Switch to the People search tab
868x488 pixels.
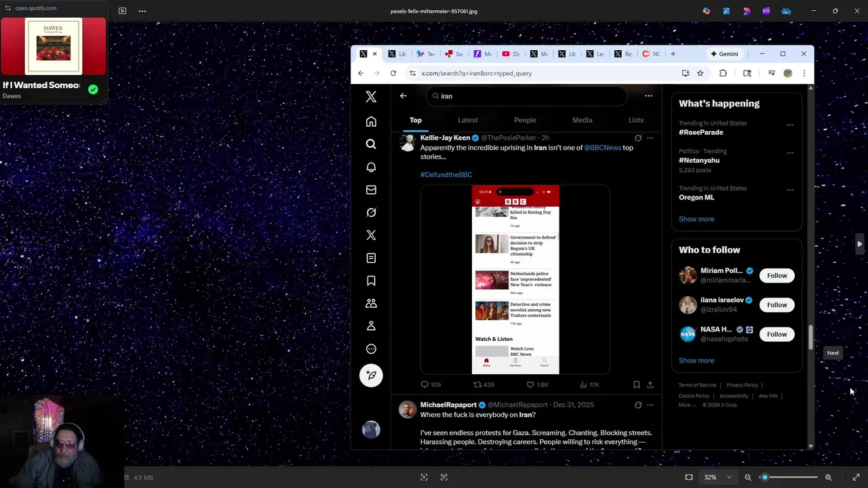525,120
